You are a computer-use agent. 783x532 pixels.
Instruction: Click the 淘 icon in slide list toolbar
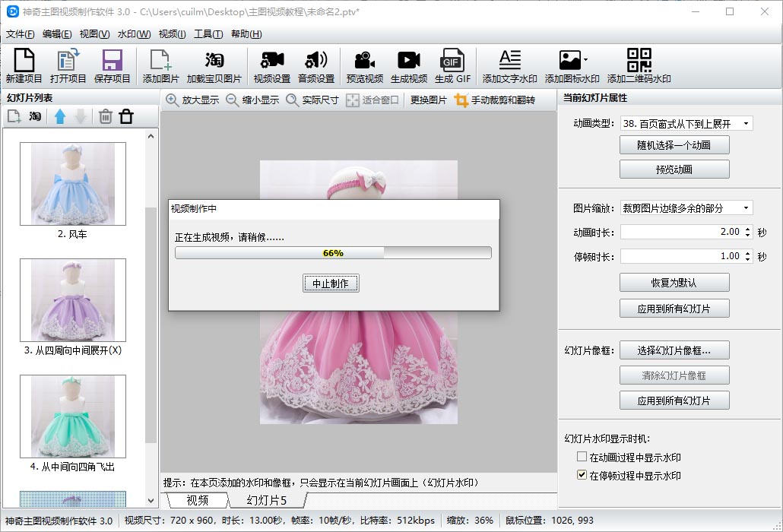click(x=34, y=117)
